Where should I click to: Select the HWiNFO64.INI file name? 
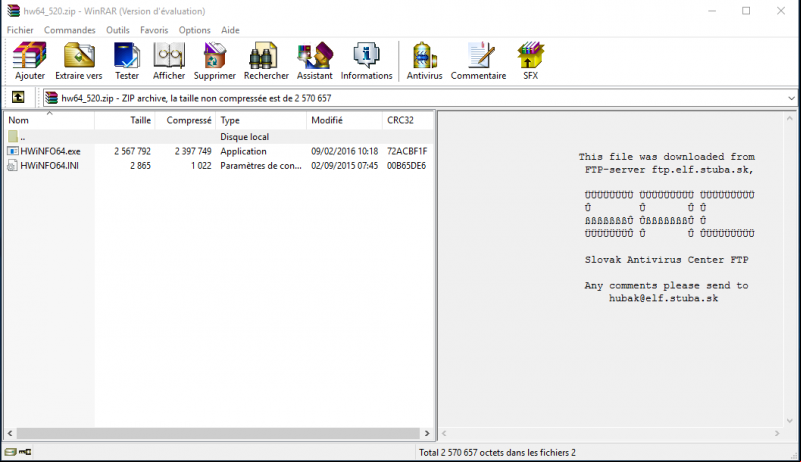pyautogui.click(x=50, y=166)
